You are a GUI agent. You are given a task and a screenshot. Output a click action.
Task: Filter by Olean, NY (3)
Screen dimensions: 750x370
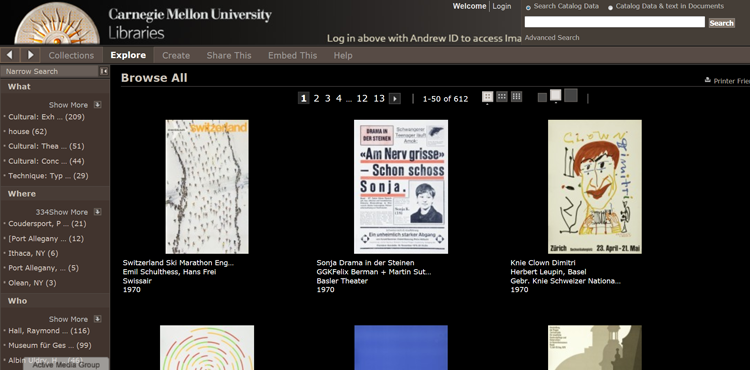coord(32,283)
